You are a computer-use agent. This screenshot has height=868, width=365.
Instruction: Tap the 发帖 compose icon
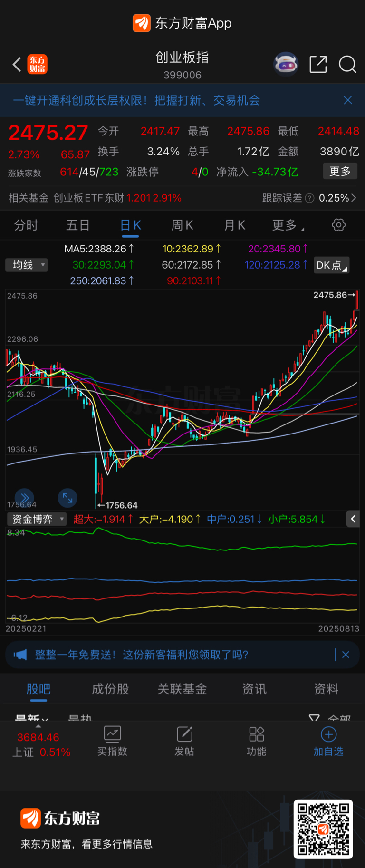184,734
